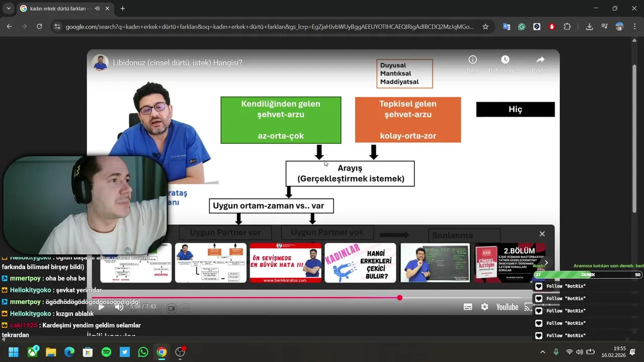Click the video time 5:08 / 7:43
644x362 pixels.
click(x=143, y=307)
